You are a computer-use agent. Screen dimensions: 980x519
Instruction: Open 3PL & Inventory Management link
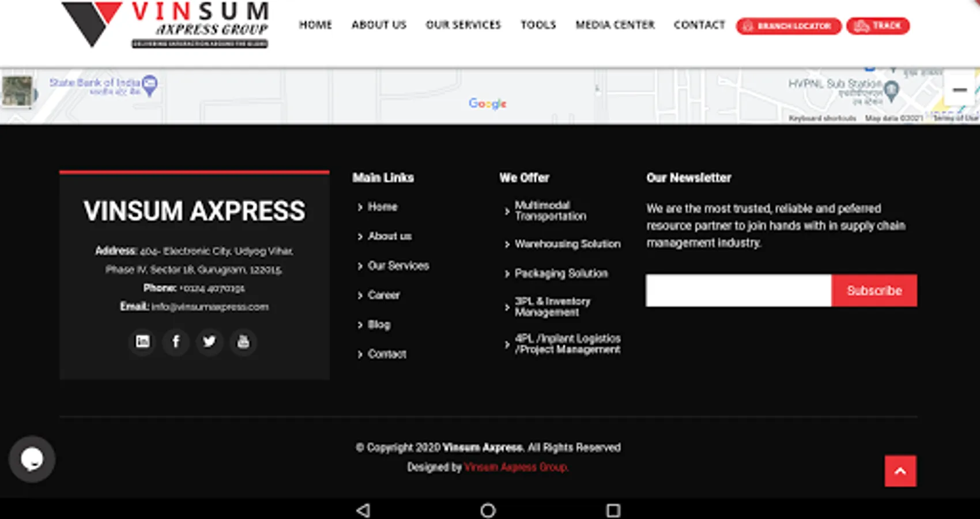click(x=552, y=307)
